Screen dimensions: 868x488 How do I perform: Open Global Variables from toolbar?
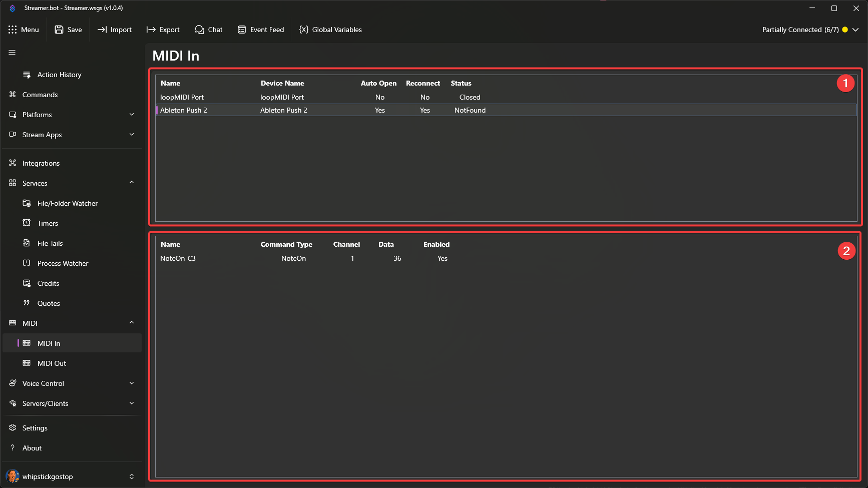coord(330,30)
